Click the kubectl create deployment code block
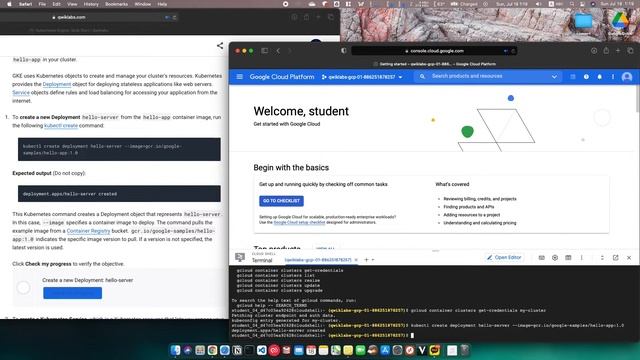 pos(119,149)
